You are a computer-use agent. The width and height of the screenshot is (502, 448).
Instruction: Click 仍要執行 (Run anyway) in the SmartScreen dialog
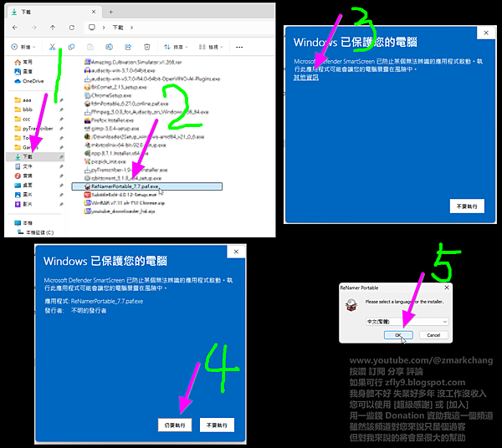(175, 425)
